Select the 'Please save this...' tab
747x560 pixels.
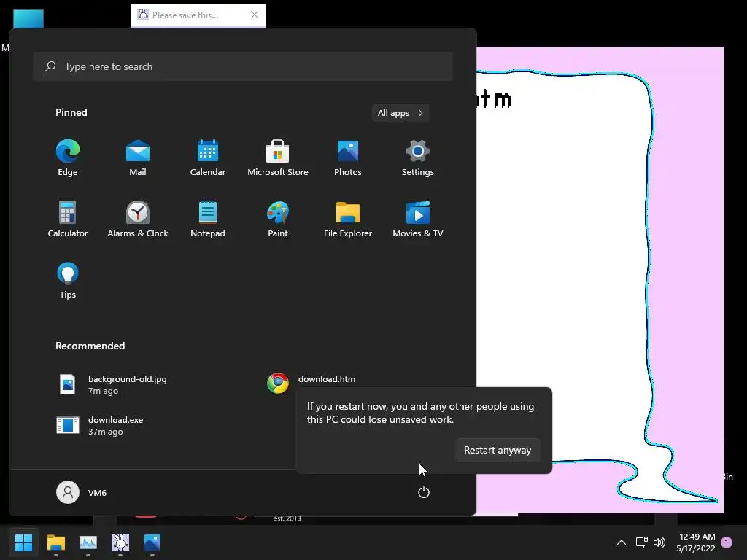185,15
